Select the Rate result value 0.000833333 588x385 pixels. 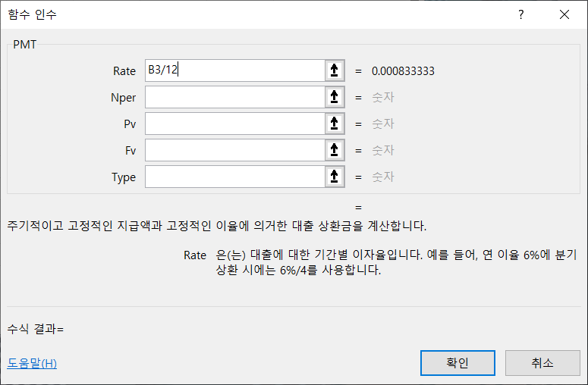tap(403, 70)
